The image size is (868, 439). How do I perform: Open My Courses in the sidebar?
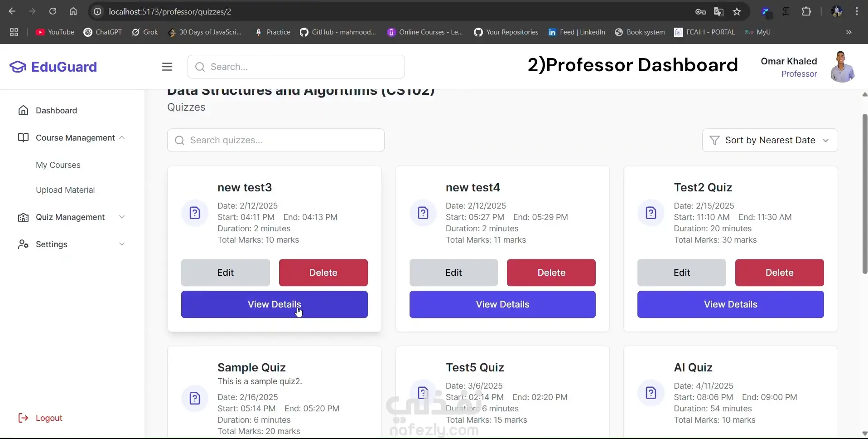coord(58,165)
